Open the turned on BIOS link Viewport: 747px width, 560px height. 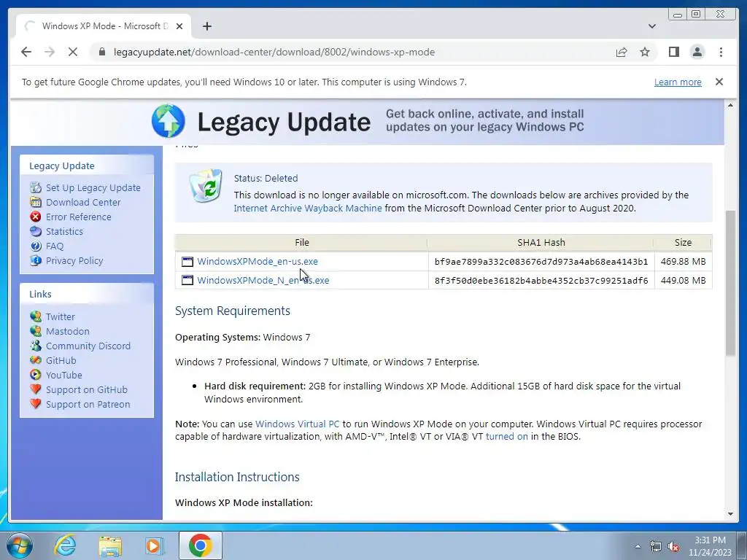pyautogui.click(x=506, y=436)
